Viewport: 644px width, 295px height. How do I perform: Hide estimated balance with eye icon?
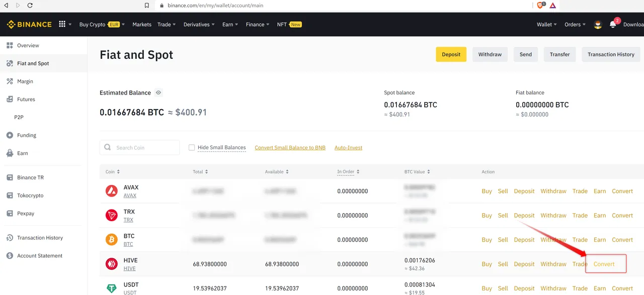coord(158,92)
